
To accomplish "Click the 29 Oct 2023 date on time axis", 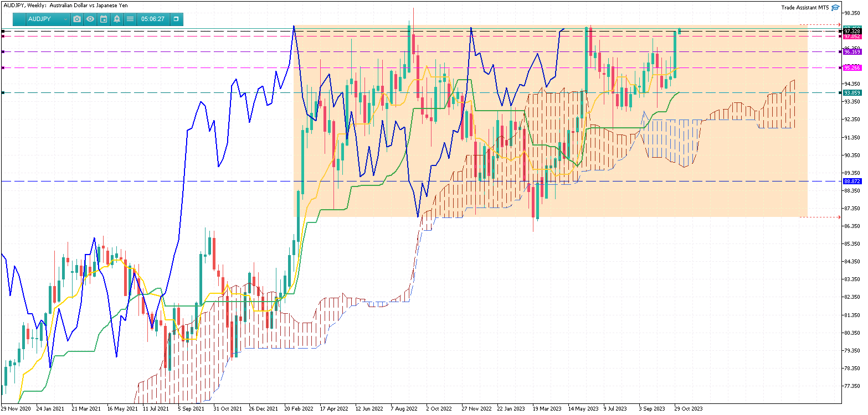I will (x=689, y=409).
